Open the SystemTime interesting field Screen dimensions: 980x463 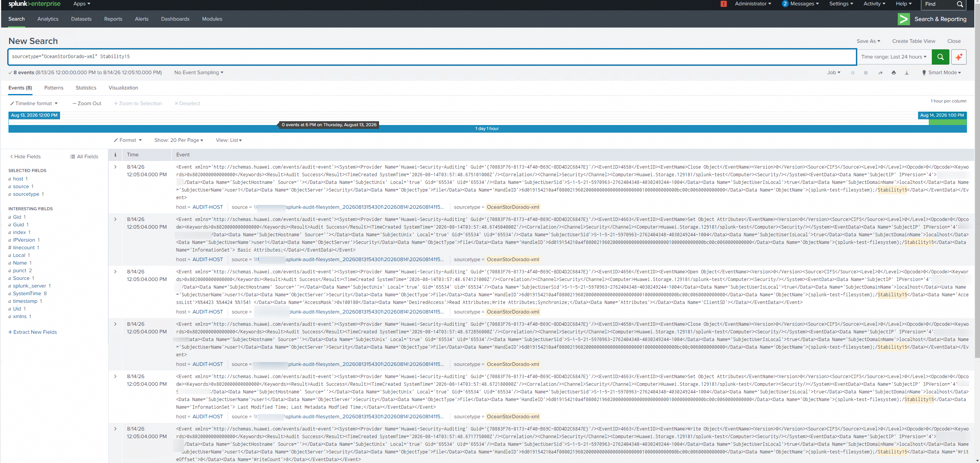point(28,294)
